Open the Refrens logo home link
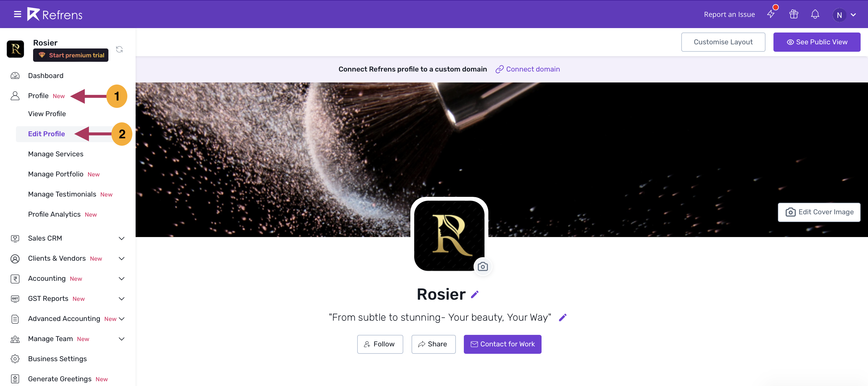This screenshot has width=868, height=386. click(x=55, y=14)
